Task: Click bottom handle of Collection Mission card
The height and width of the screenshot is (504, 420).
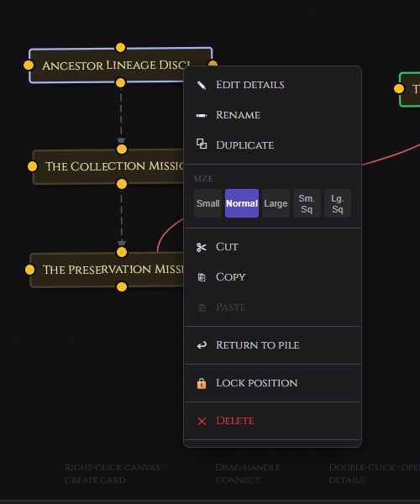Action: [122, 184]
